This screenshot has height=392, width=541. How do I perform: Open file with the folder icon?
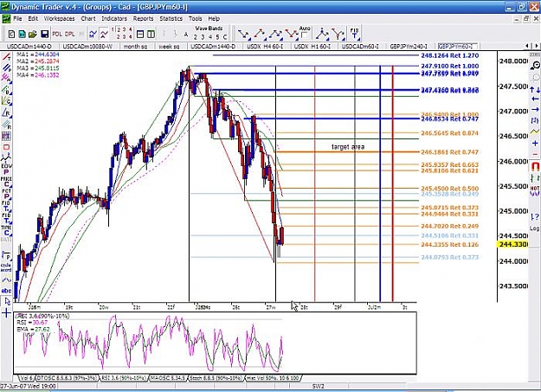tap(33, 34)
